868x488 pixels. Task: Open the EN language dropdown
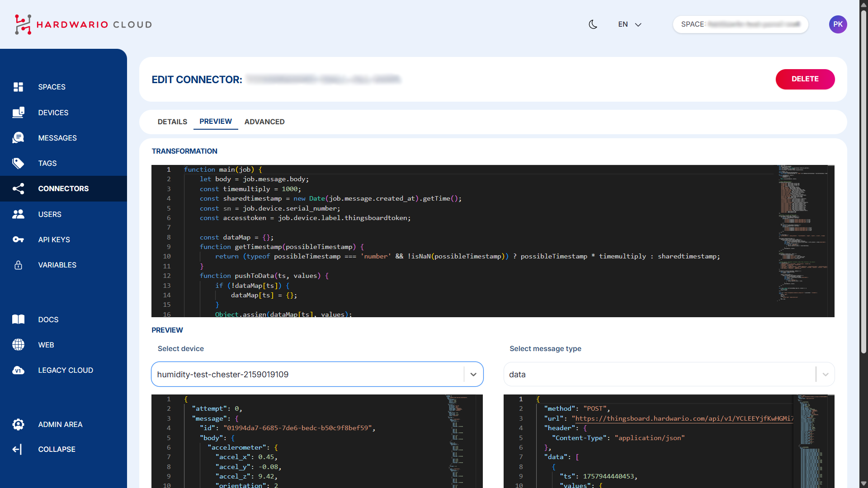(629, 24)
